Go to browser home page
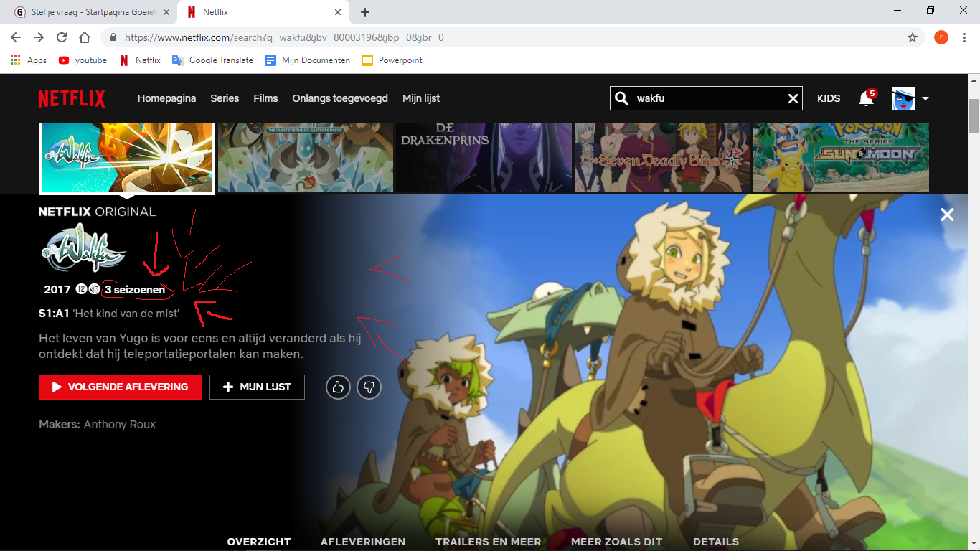The width and height of the screenshot is (980, 551). (85, 37)
